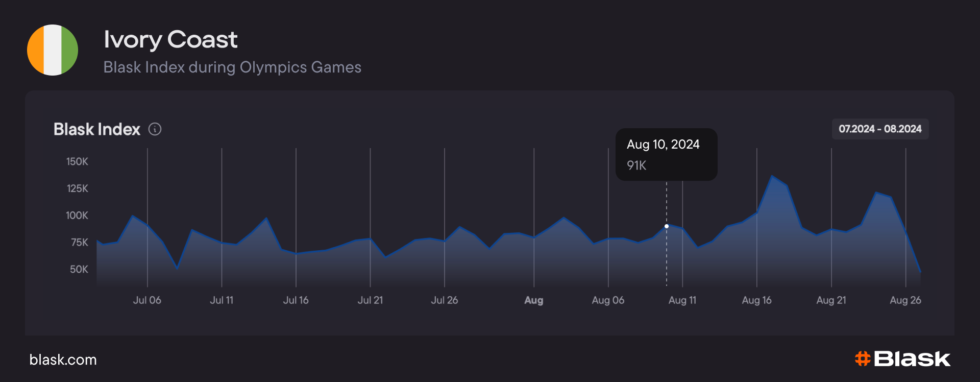Select the Aug 06 axis label

click(x=608, y=300)
